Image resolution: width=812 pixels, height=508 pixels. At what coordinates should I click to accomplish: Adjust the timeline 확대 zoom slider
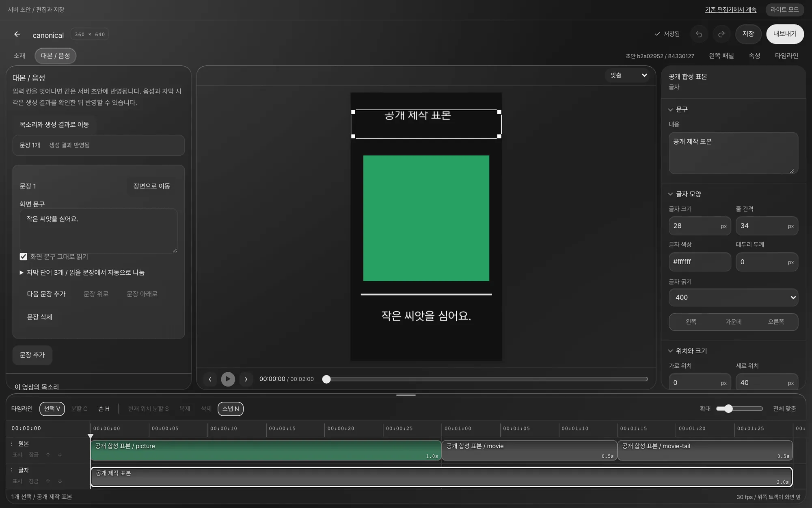(739, 409)
